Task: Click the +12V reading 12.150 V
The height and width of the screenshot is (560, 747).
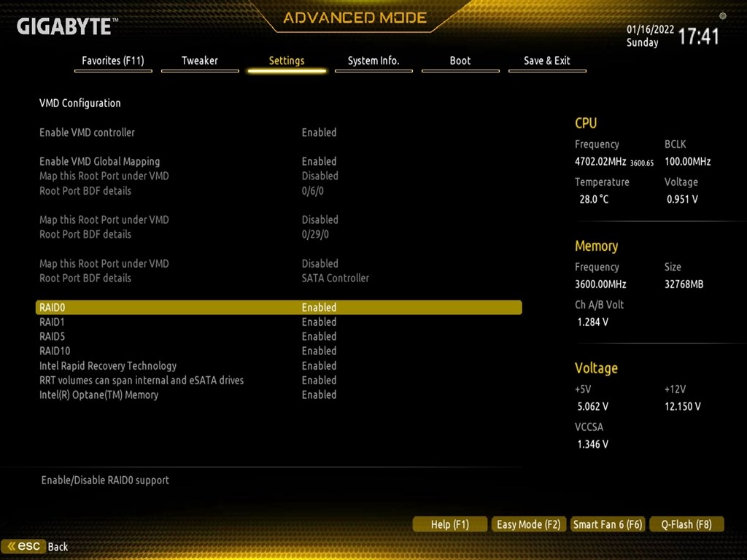Action: [x=682, y=406]
